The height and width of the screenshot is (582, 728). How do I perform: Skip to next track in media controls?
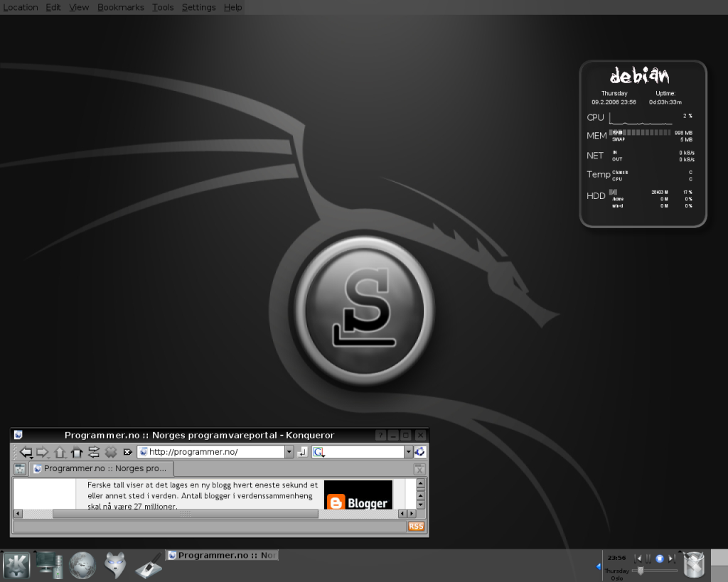[670, 559]
